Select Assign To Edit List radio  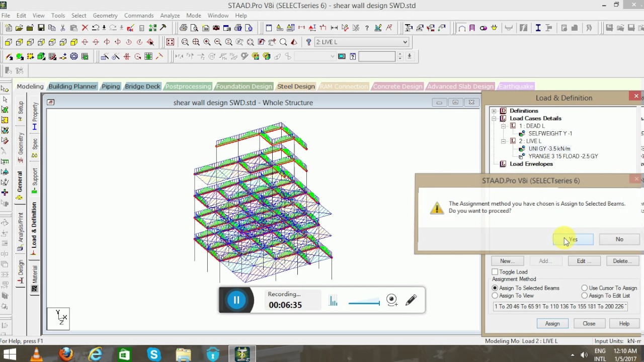[x=584, y=296]
